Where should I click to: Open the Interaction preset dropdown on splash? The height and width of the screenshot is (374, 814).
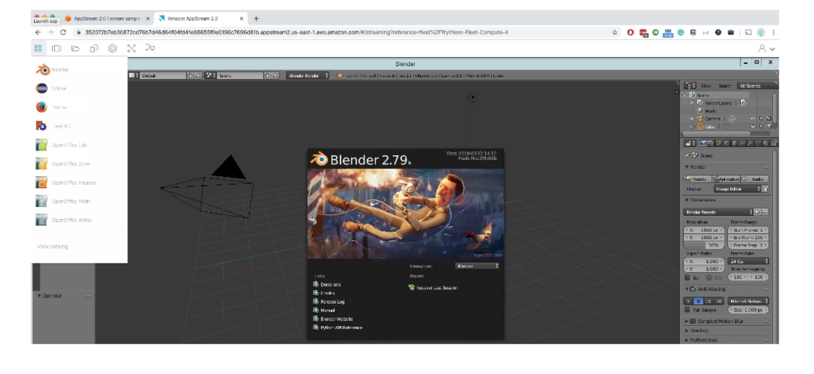coord(477,265)
